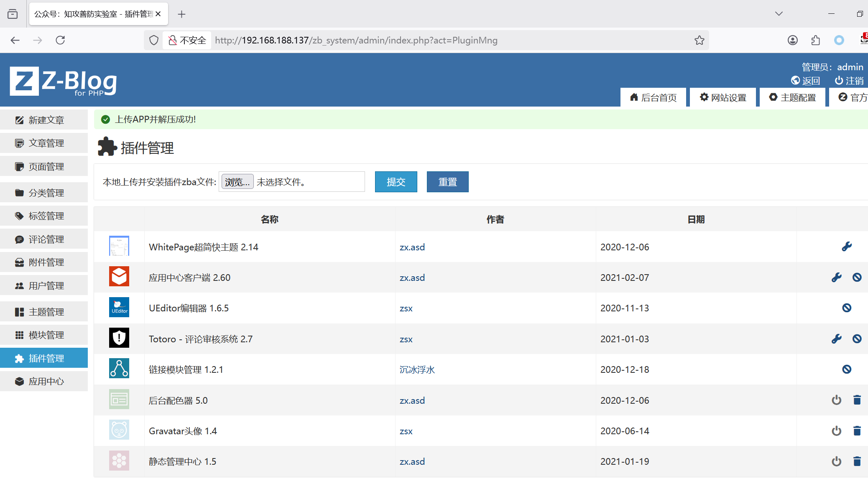Click the 提交 upload button

[x=396, y=182]
